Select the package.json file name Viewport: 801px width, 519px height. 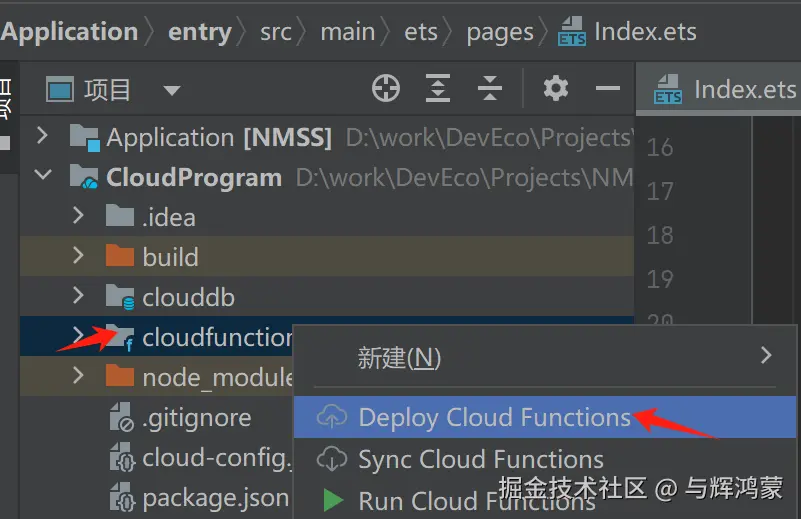click(x=216, y=499)
